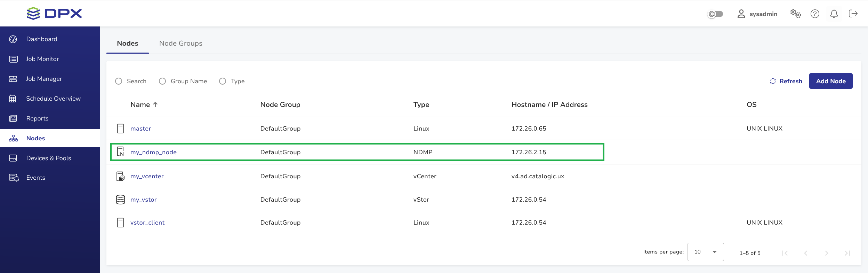Screen dimensions: 868x273
Task: Open the vstor_client node link
Action: [x=147, y=223]
